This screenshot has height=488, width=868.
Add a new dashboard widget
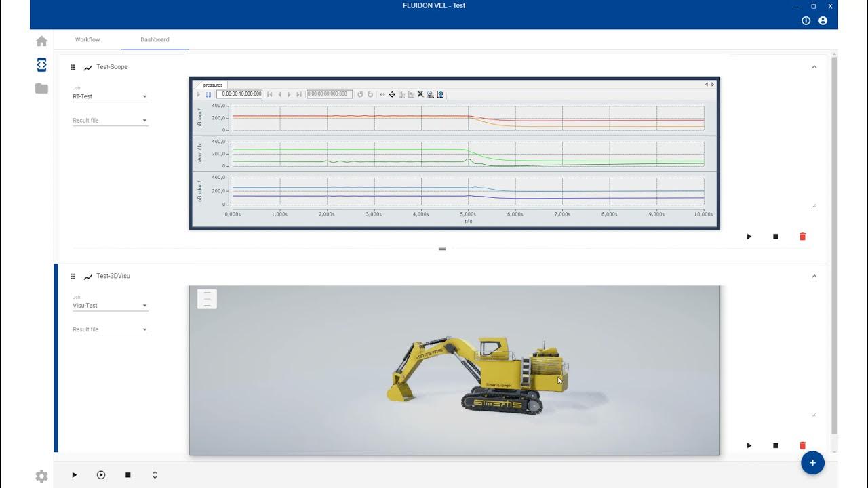[x=812, y=463]
